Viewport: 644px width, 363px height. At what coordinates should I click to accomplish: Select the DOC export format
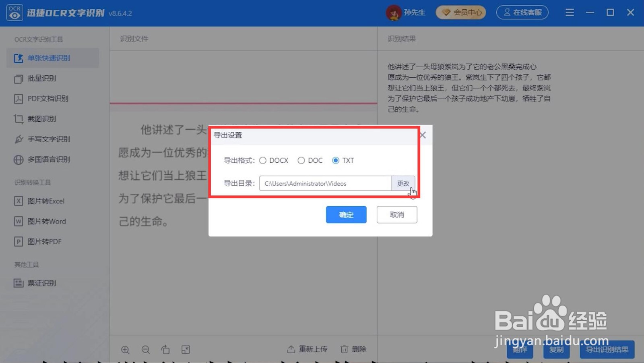point(301,160)
